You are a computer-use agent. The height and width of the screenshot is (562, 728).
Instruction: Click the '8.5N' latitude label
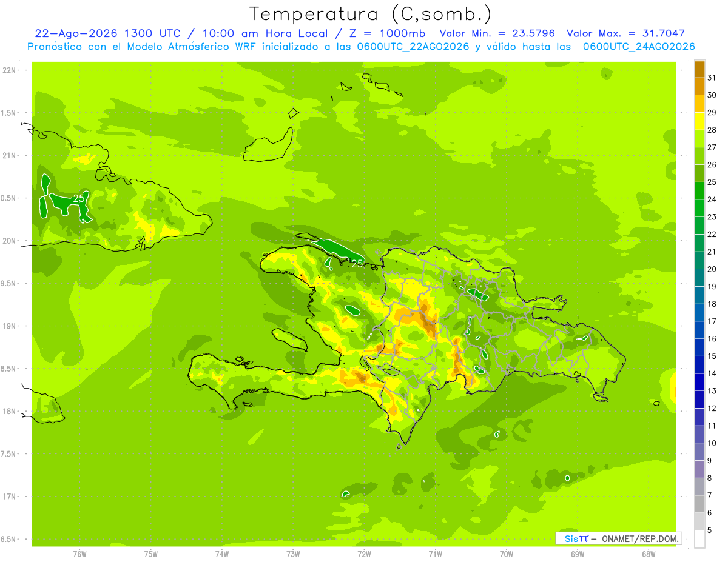point(8,369)
